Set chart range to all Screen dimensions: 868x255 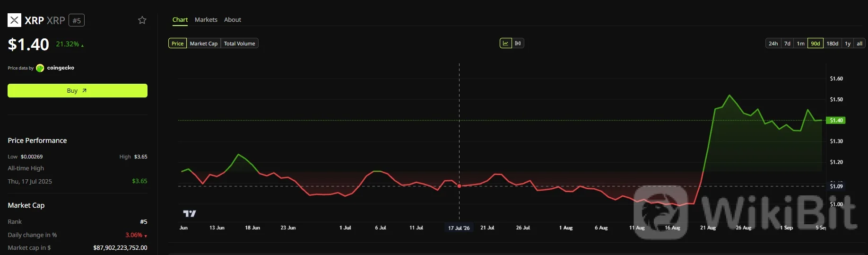859,43
